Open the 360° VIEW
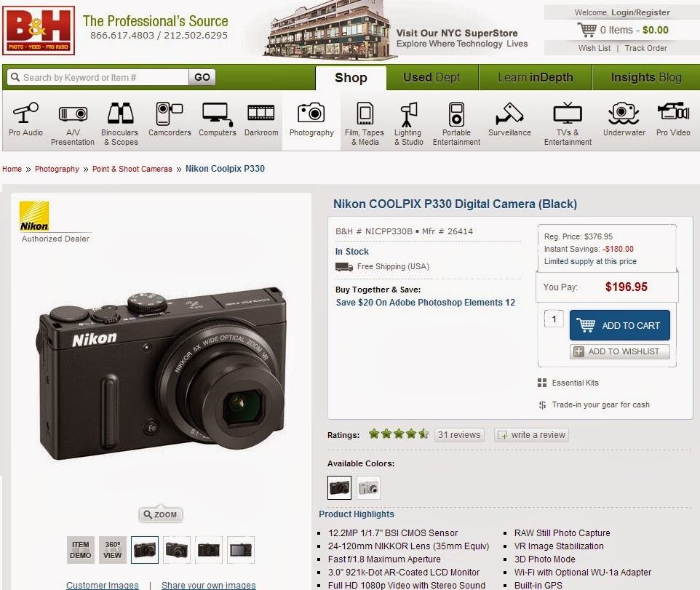This screenshot has height=590, width=700. (113, 550)
